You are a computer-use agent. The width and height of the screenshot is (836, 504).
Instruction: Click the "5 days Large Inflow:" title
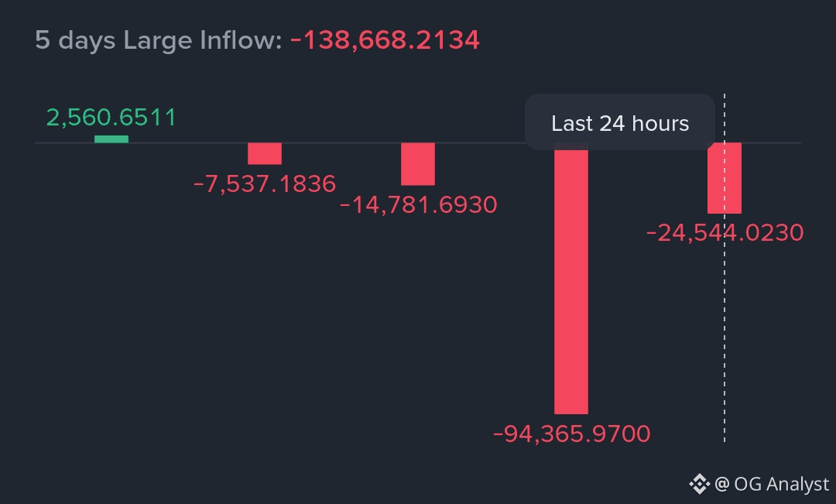coord(159,40)
